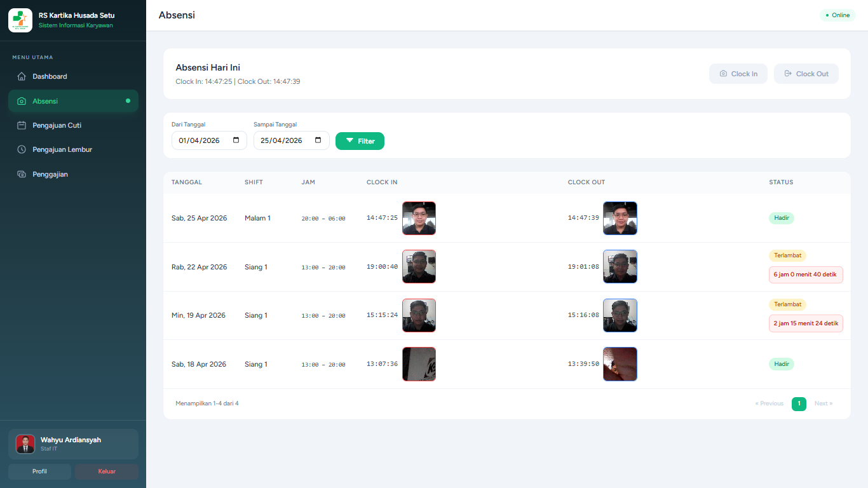View clock-out photo for 25 Apr 2026
Viewport: 868px width, 488px height.
click(x=620, y=218)
